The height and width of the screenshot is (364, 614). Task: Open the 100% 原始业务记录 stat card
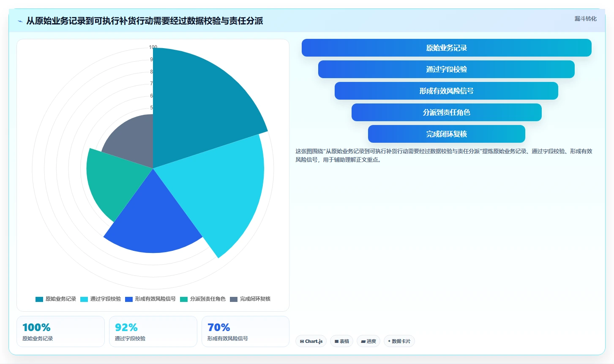[60, 331]
